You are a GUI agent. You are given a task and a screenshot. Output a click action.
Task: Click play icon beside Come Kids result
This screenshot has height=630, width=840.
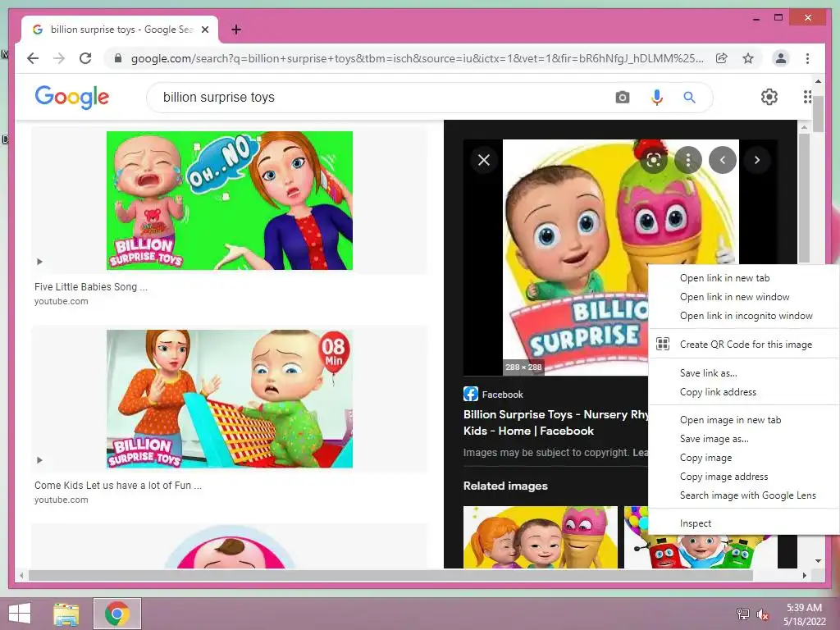pyautogui.click(x=39, y=460)
